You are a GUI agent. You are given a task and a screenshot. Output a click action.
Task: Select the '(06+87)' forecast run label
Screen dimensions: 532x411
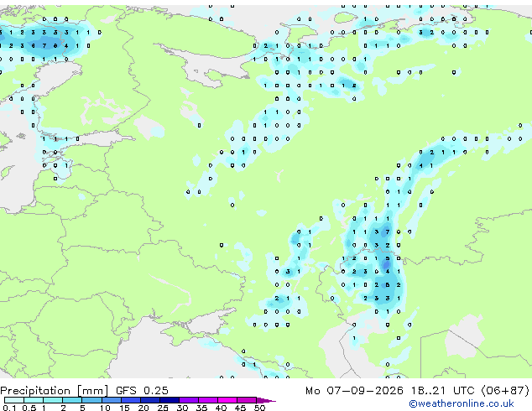[505, 390]
